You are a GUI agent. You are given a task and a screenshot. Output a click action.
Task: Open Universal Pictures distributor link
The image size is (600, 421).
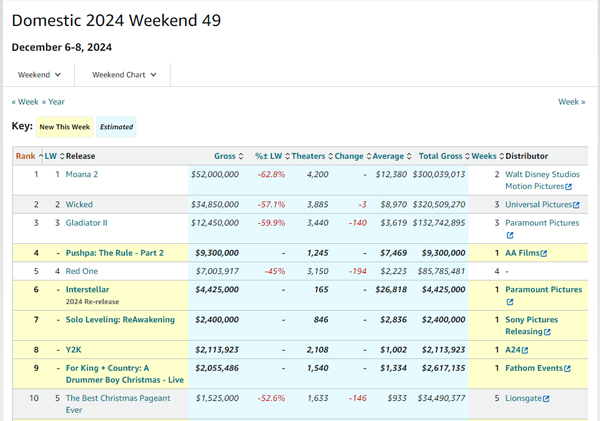click(538, 204)
